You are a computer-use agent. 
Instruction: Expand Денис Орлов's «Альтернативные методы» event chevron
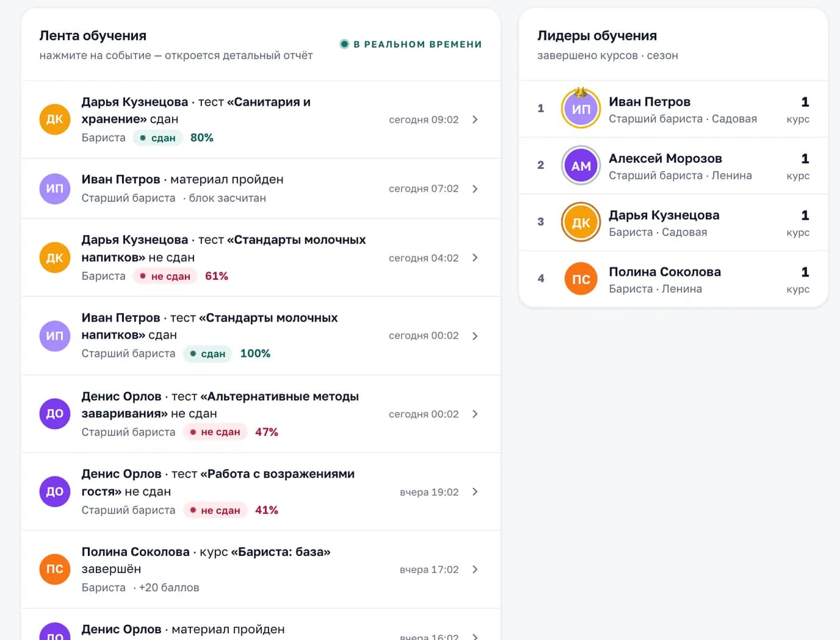(x=475, y=414)
